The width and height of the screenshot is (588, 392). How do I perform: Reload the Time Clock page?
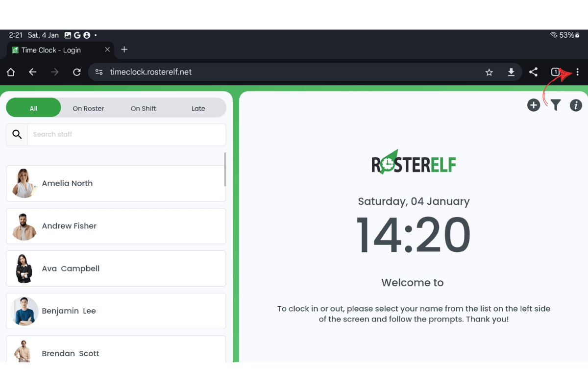(76, 72)
